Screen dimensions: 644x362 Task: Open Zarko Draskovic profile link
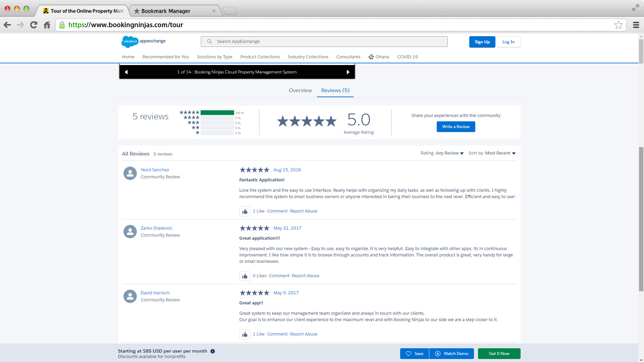point(156,228)
